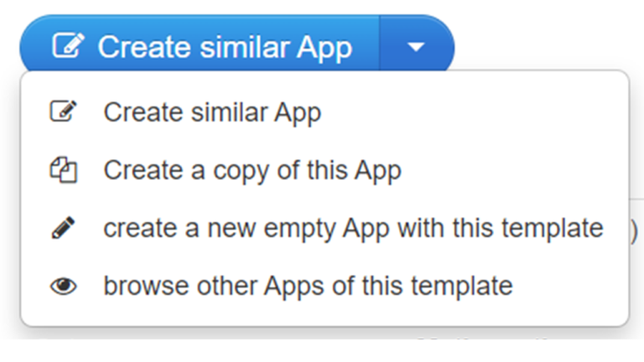Click the white pencil-square icon in the blue button
This screenshot has width=644, height=362.
pyautogui.click(x=67, y=46)
